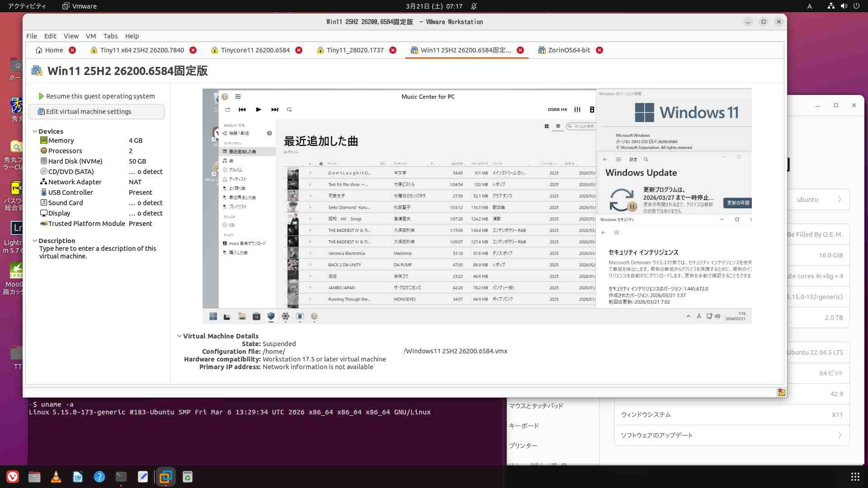Collapse the Devices section
This screenshot has height=488, width=868.
point(35,131)
